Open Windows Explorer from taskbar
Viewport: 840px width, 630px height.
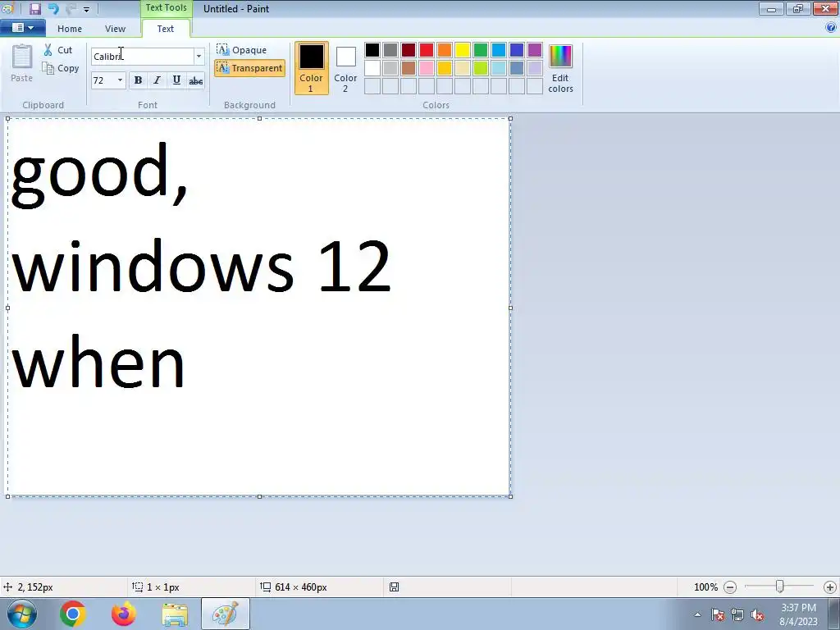click(175, 614)
